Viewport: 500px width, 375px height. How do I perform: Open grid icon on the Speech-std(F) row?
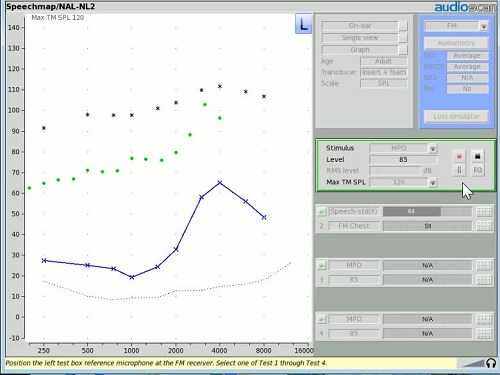(x=484, y=211)
